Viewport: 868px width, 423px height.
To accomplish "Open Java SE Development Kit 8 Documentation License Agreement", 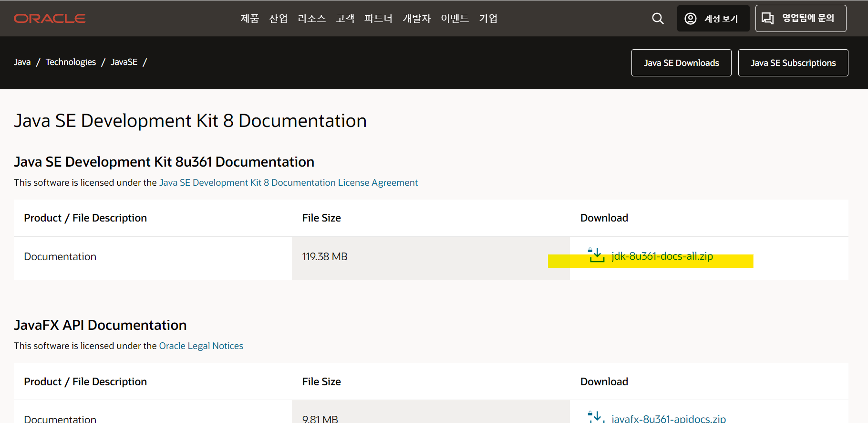I will pyautogui.click(x=289, y=182).
